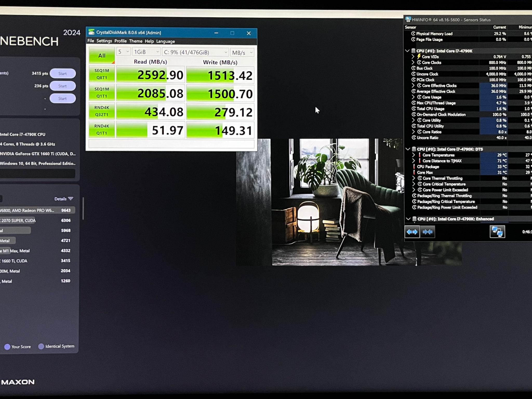
Task: Expand the Core Distance to TjMAX row
Action: pyautogui.click(x=414, y=161)
